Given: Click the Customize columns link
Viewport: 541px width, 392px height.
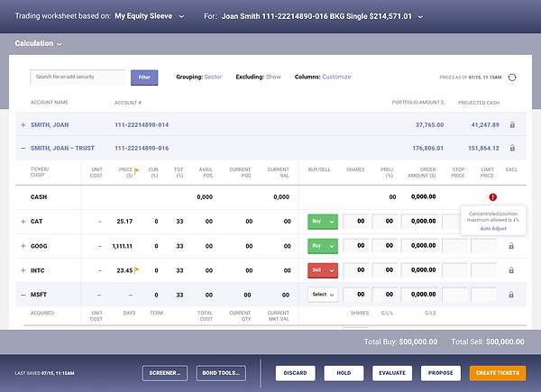Looking at the screenshot, I should coord(336,77).
